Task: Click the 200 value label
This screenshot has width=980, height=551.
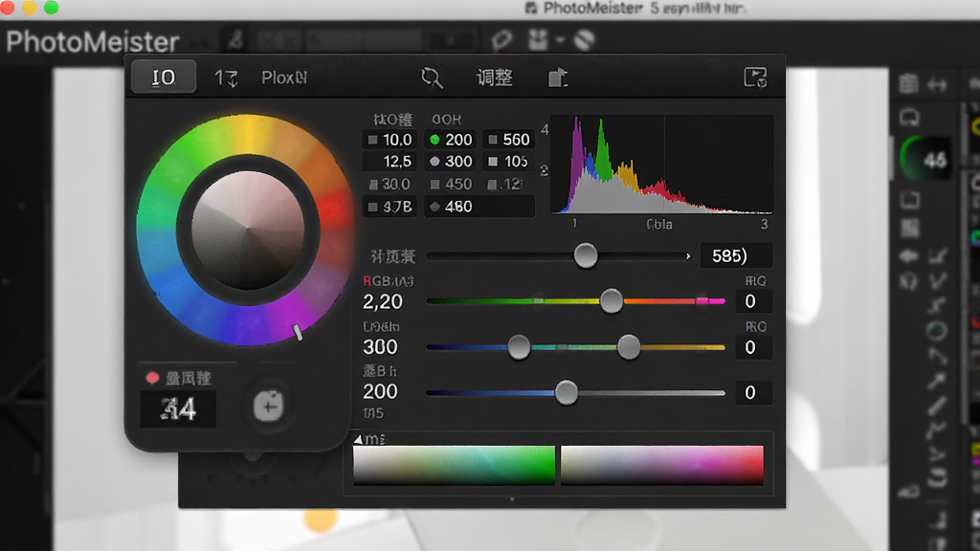Action: pos(380,391)
